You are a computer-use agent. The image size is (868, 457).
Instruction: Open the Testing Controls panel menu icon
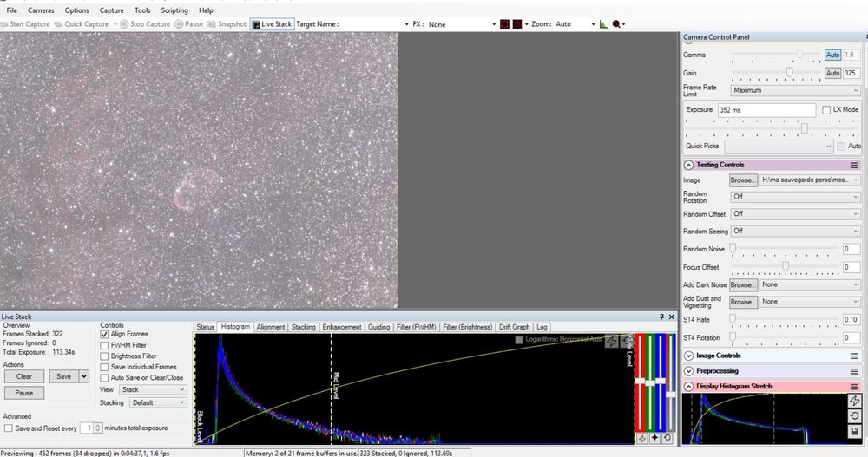coord(853,165)
